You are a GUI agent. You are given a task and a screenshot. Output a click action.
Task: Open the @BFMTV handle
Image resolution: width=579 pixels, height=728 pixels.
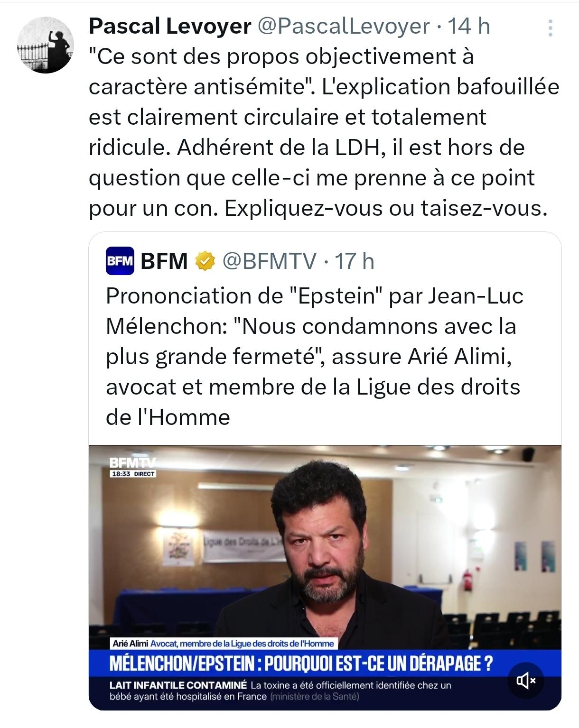pyautogui.click(x=269, y=261)
